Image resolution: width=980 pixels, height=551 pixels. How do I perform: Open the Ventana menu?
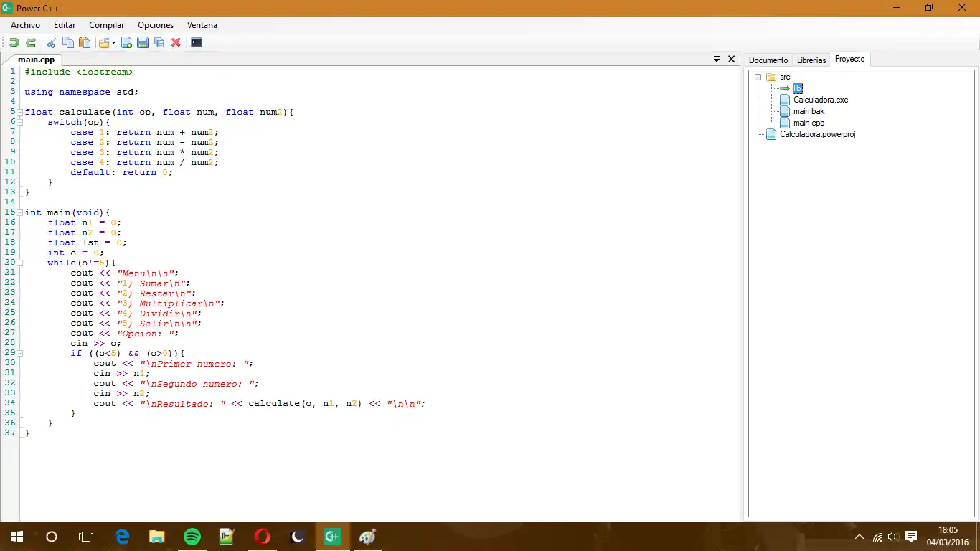tap(202, 25)
